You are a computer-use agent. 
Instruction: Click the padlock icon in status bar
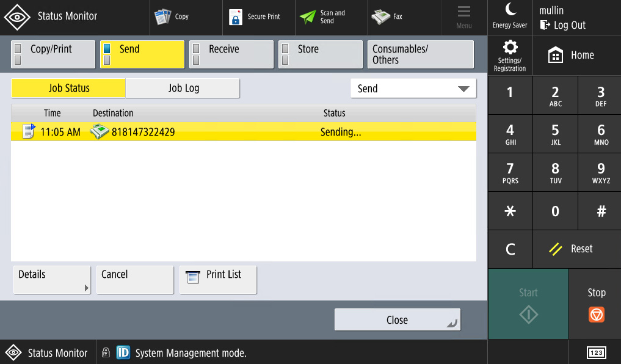click(x=106, y=352)
